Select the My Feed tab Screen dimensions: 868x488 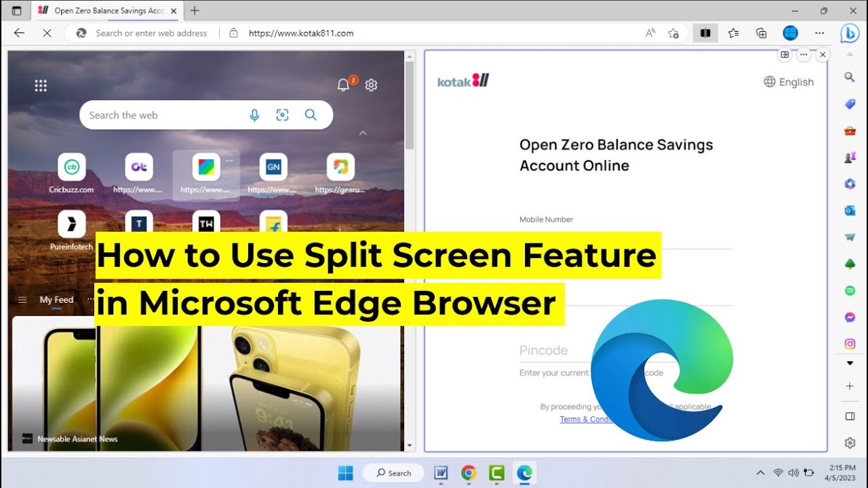pyautogui.click(x=56, y=300)
